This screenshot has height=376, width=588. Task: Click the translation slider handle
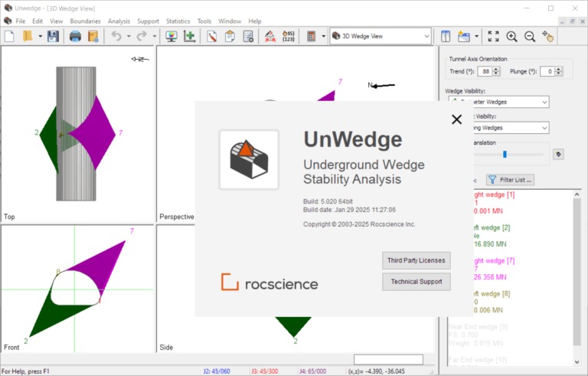tap(505, 154)
